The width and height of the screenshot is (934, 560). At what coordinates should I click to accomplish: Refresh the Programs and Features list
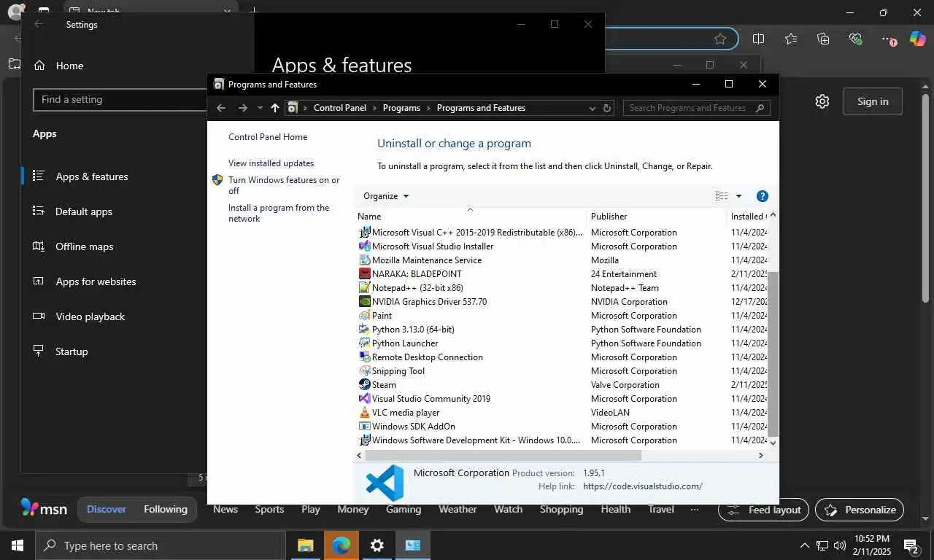(606, 108)
